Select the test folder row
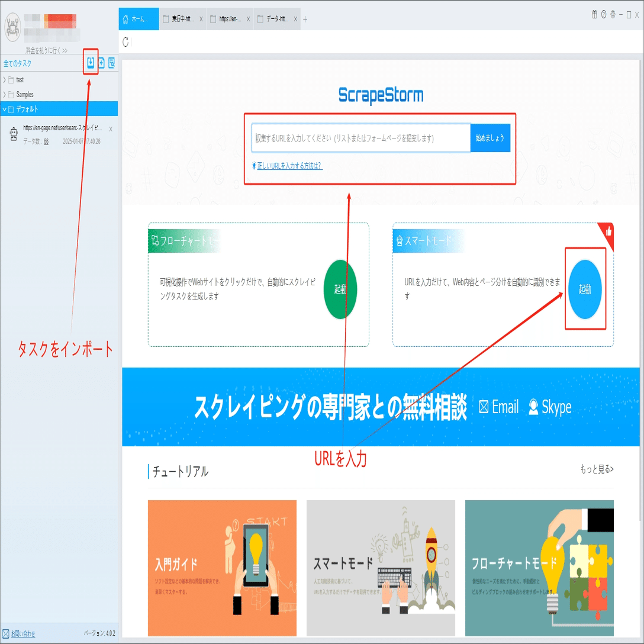Image resolution: width=644 pixels, height=644 pixels. point(59,80)
